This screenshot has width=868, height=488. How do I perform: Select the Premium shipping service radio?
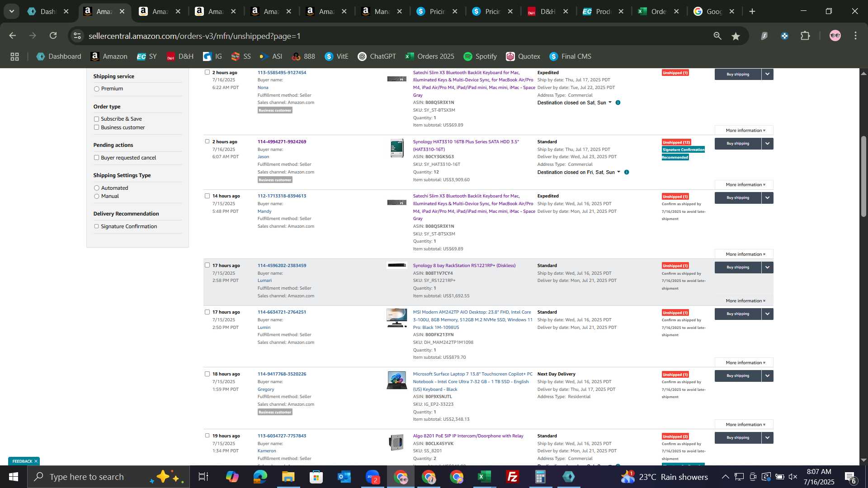(96, 89)
